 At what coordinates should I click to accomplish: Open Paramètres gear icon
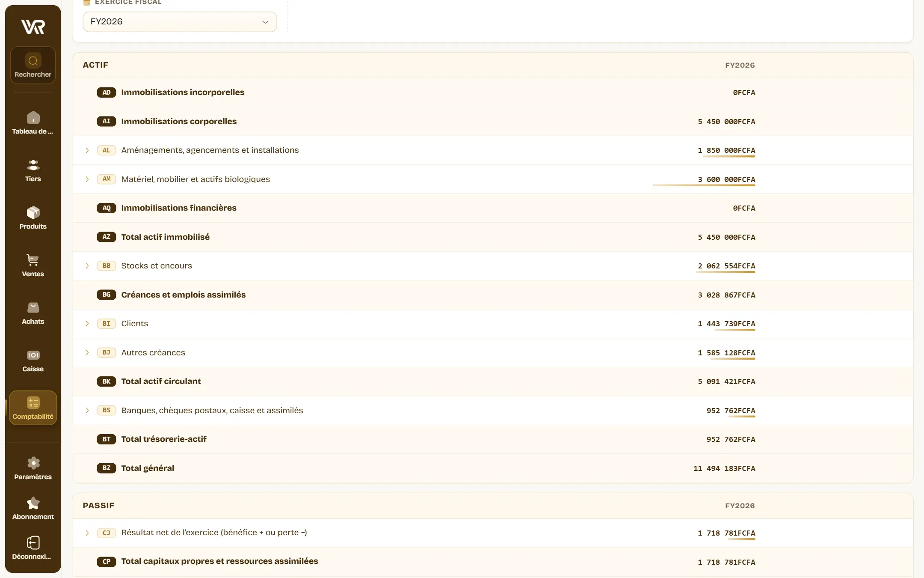point(33,463)
